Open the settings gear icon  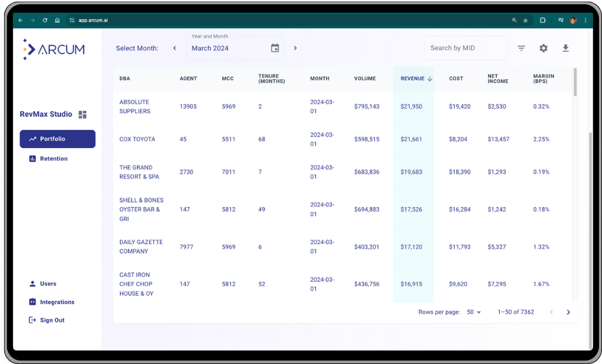[x=543, y=48]
